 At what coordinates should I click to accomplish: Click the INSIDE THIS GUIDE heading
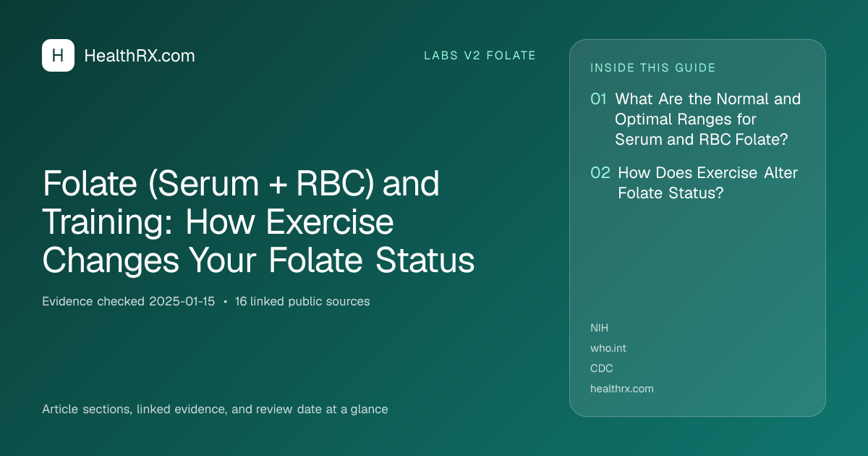(x=653, y=68)
